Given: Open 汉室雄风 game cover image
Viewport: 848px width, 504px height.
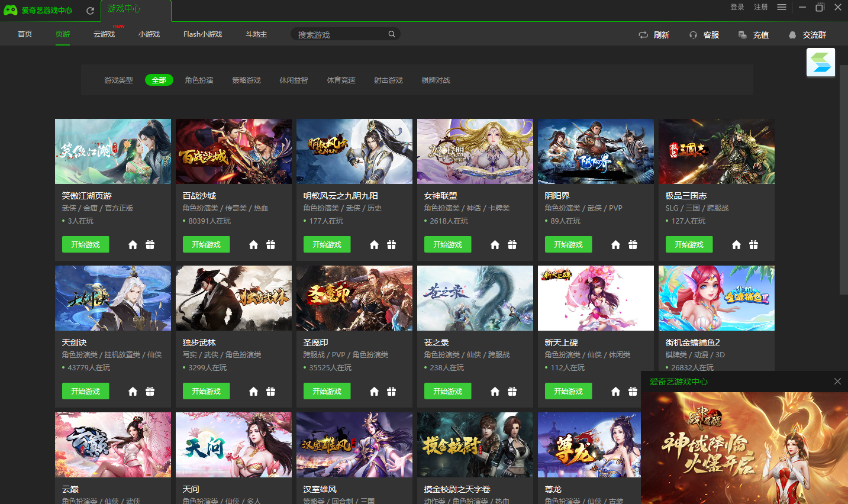Looking at the screenshot, I should [354, 445].
